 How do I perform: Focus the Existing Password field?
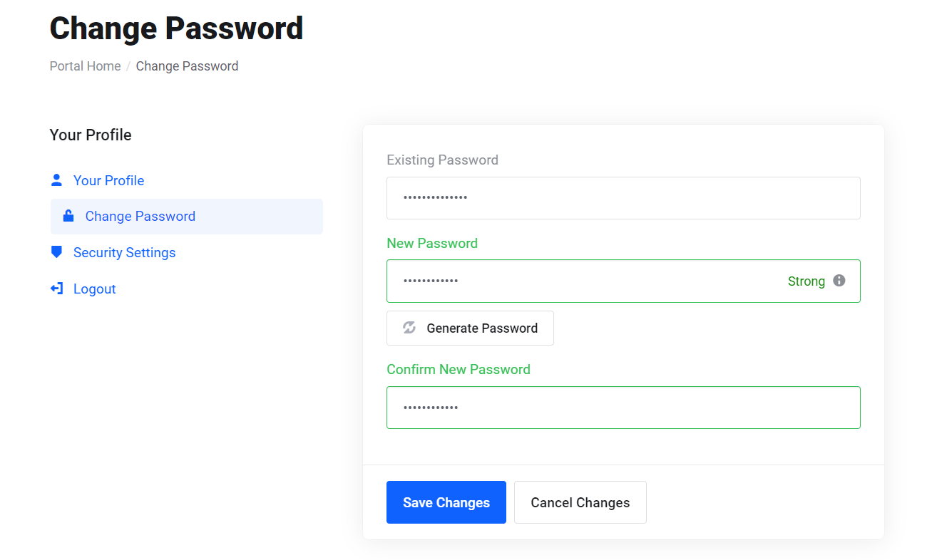[x=623, y=198]
